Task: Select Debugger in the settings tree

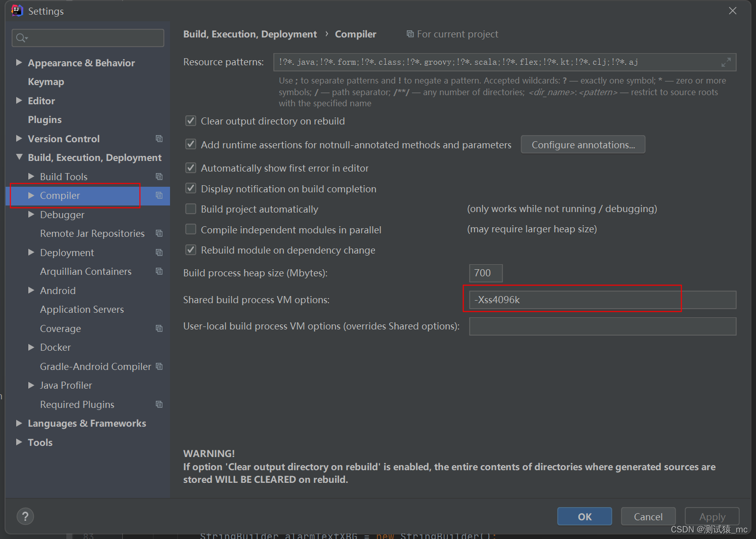Action: 62,215
